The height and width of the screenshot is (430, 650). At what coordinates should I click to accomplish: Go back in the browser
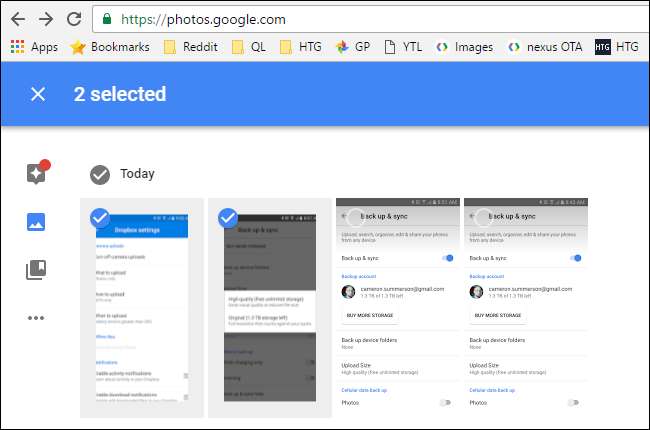(18, 19)
